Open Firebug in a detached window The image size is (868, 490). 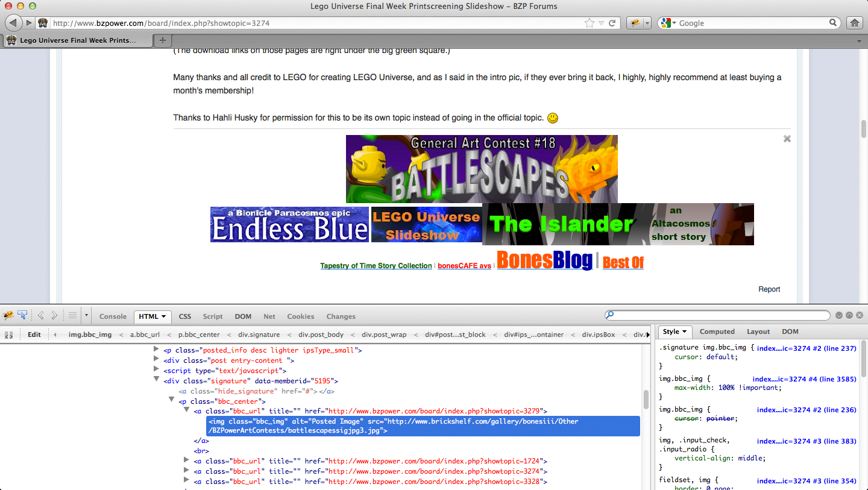point(849,315)
